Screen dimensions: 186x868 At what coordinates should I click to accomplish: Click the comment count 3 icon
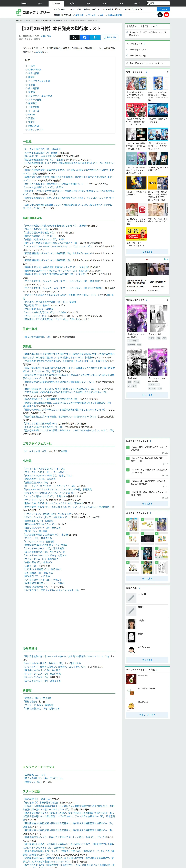pyautogui.click(x=49, y=36)
